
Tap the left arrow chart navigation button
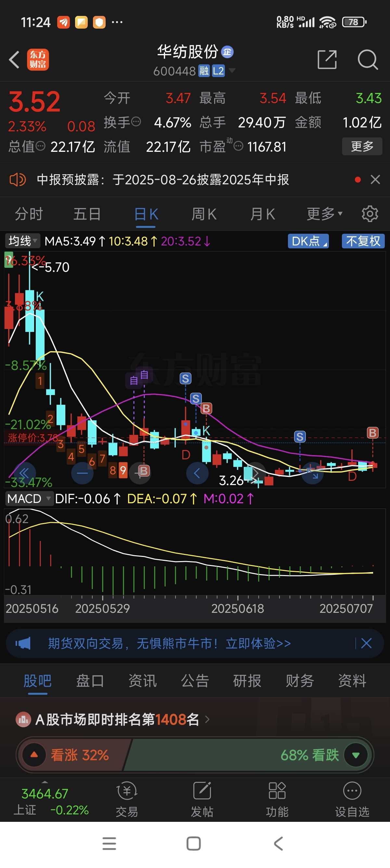[197, 473]
